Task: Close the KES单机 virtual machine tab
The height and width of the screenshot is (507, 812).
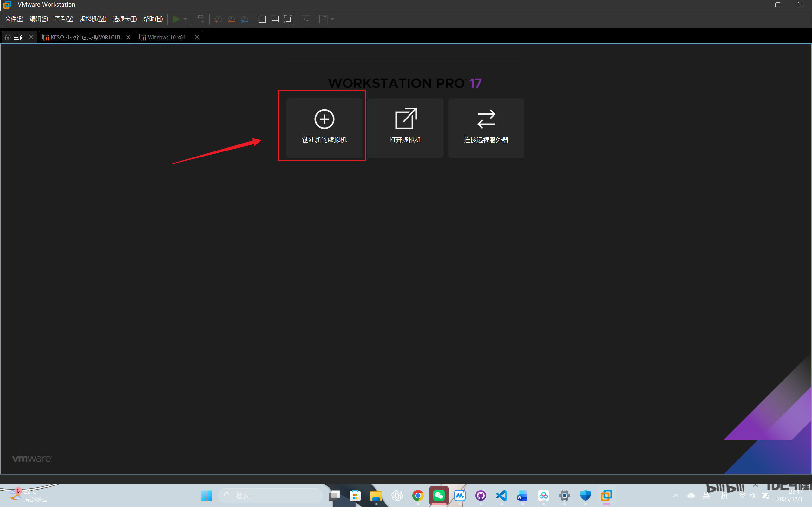Action: (128, 37)
